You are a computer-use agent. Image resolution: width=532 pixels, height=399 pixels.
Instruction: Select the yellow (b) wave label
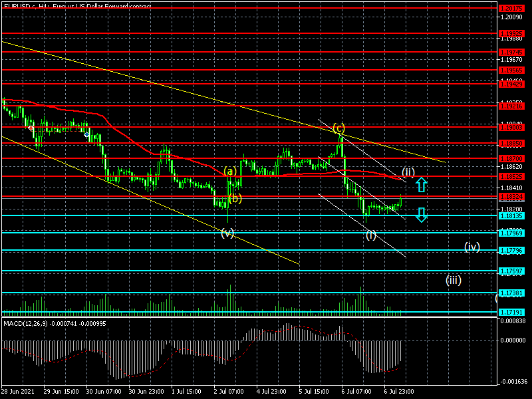pyautogui.click(x=235, y=198)
